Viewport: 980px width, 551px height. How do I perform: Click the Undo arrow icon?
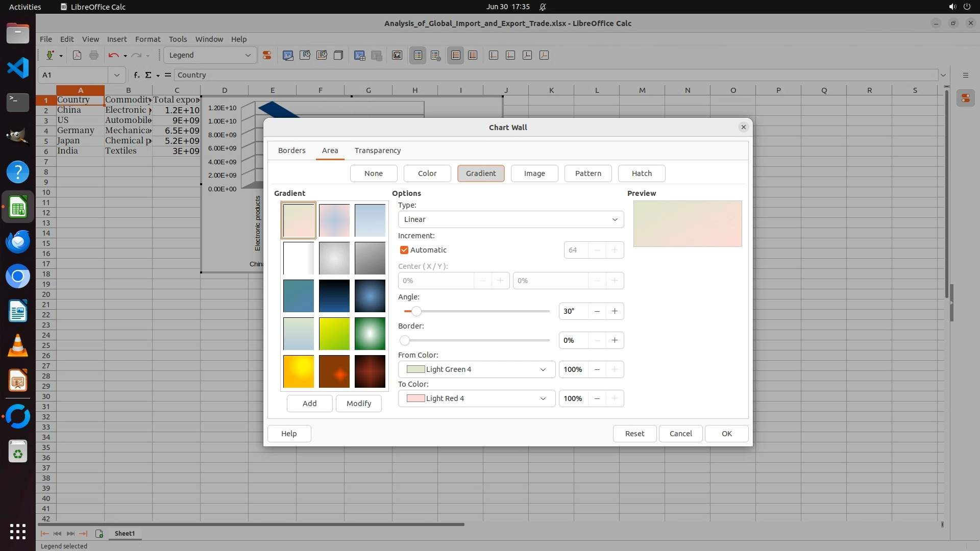click(113, 55)
